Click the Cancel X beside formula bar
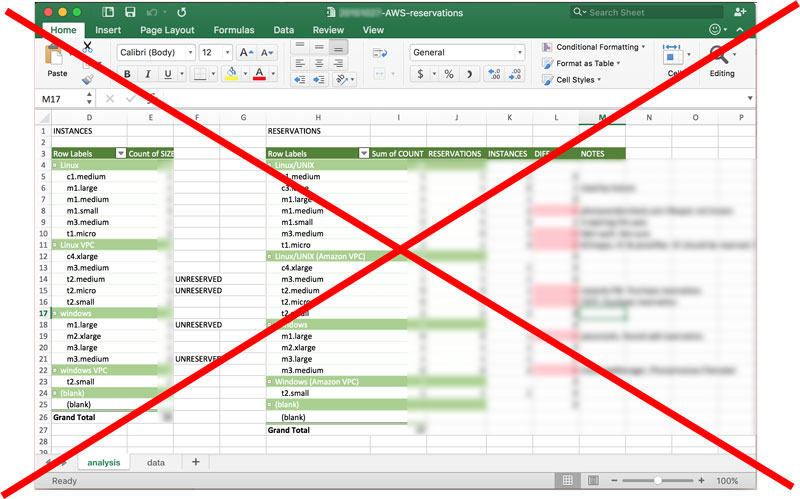 (x=110, y=98)
